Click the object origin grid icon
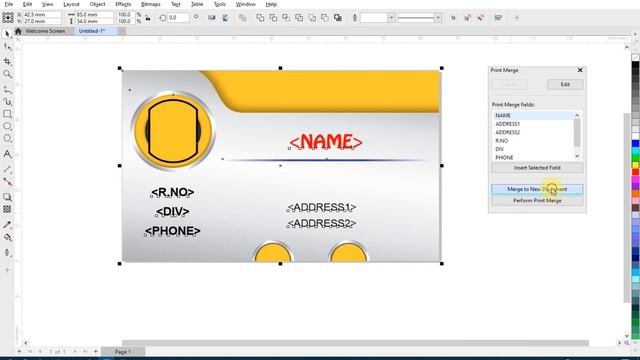Image resolution: width=640 pixels, height=360 pixels. pos(8,18)
